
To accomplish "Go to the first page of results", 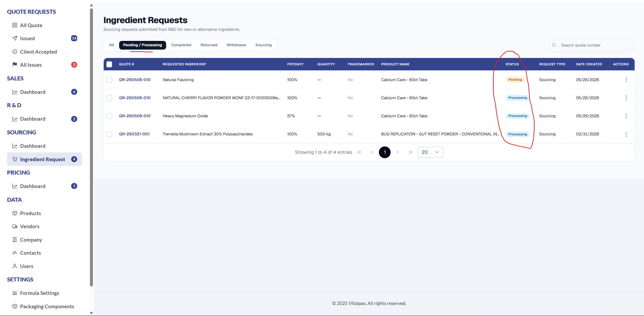I will (359, 152).
